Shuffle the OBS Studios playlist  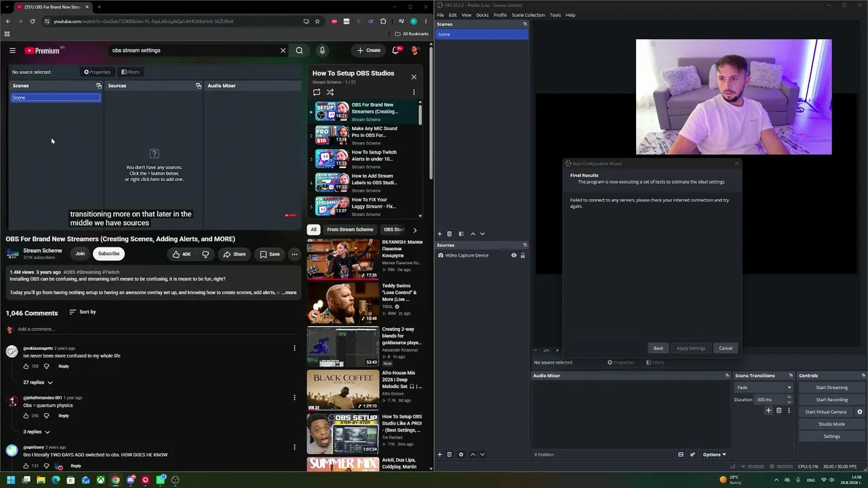click(330, 92)
